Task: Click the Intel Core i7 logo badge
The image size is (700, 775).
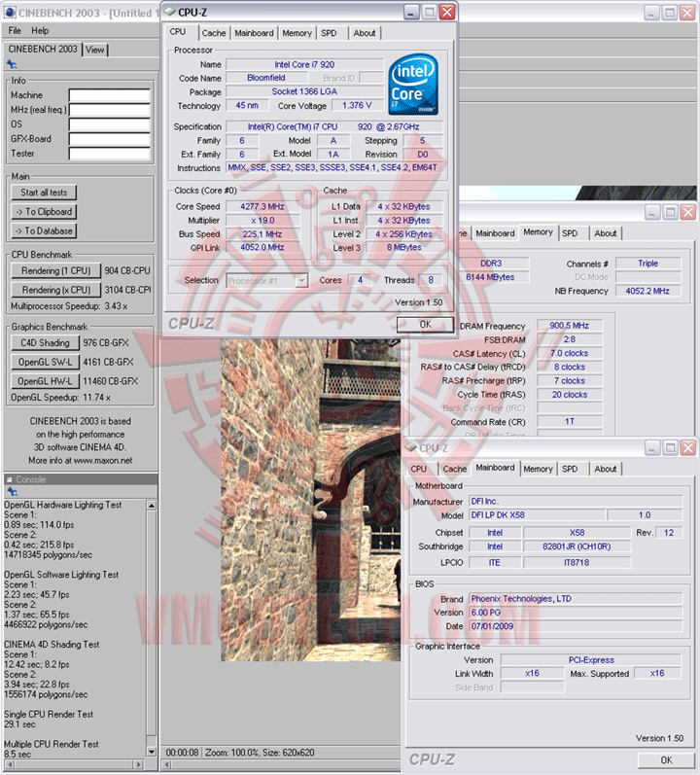Action: (x=413, y=84)
